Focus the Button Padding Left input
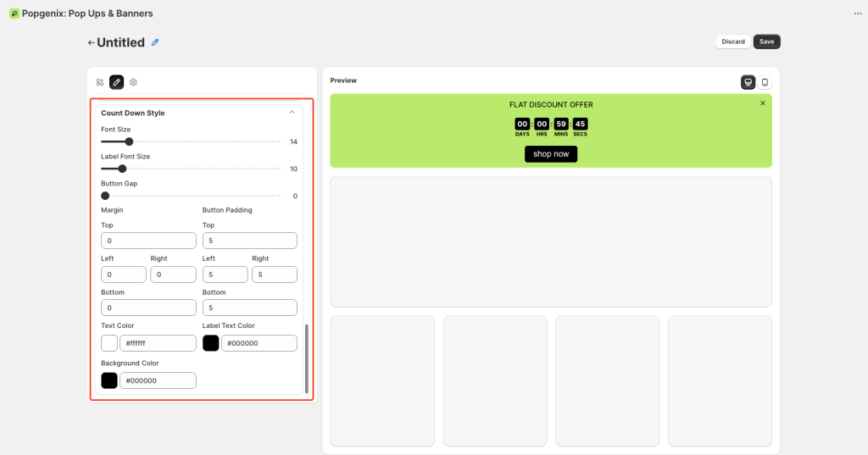This screenshot has height=455, width=868. pos(225,275)
